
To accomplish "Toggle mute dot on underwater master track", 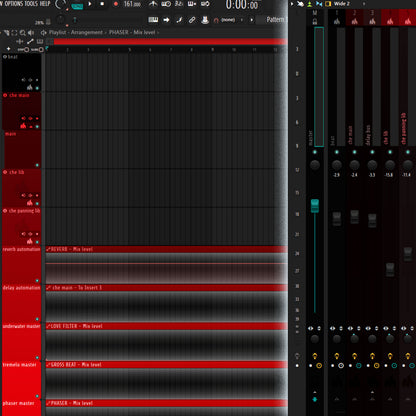I will point(37,357).
